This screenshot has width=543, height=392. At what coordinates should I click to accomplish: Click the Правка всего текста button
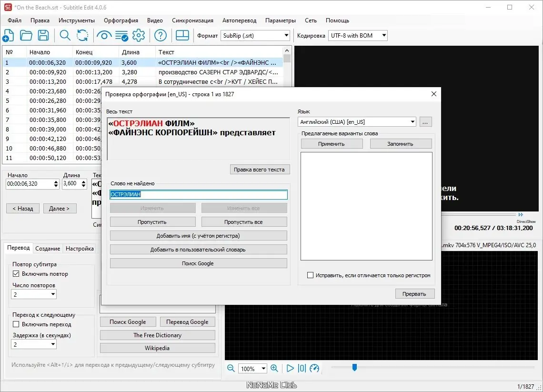coord(260,170)
